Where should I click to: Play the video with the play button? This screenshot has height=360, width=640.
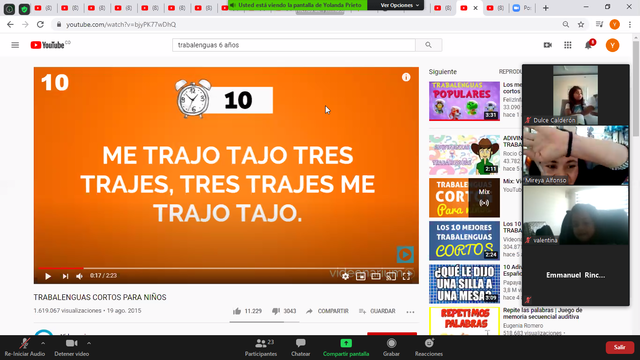[x=48, y=276]
